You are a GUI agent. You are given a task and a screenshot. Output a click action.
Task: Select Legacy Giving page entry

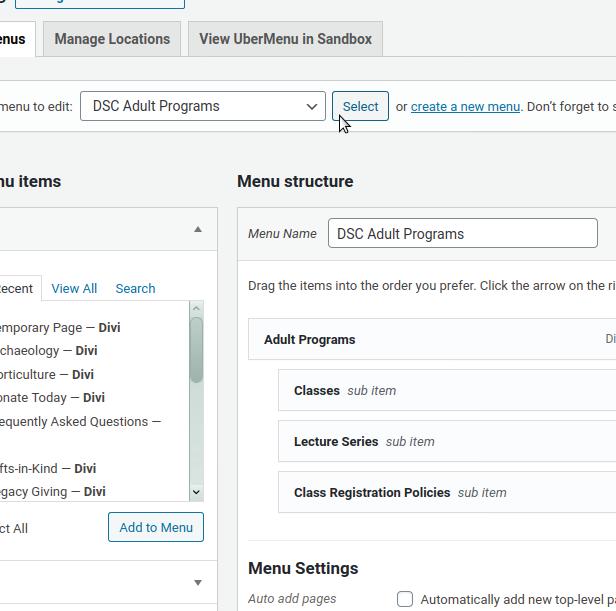point(52,492)
